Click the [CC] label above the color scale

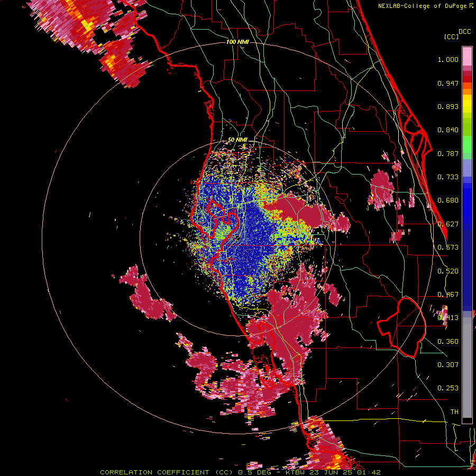451,36
